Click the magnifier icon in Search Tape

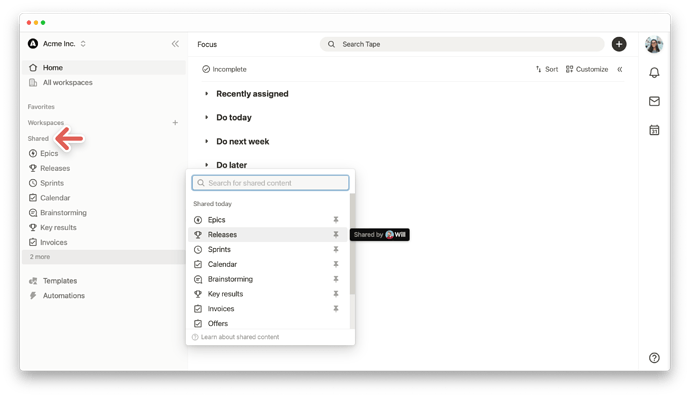[x=331, y=44]
